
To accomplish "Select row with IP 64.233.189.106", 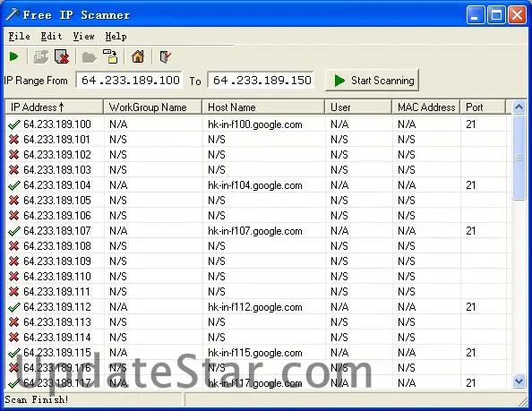I will (258, 216).
